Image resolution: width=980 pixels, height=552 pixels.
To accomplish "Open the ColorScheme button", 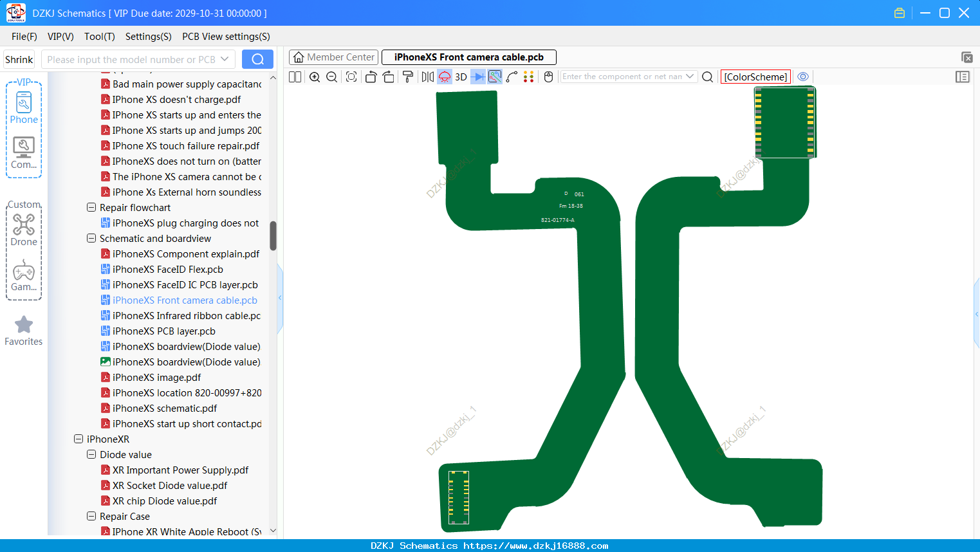I will (755, 77).
